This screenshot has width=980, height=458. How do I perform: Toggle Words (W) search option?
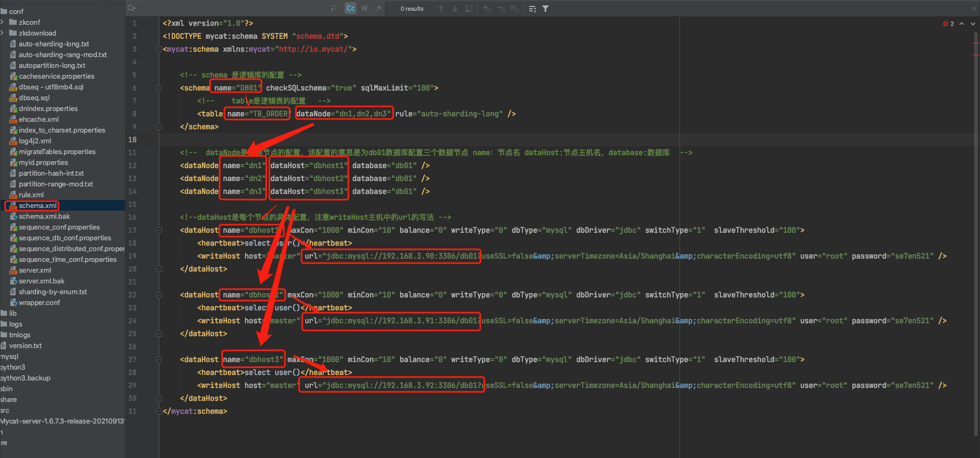point(365,9)
